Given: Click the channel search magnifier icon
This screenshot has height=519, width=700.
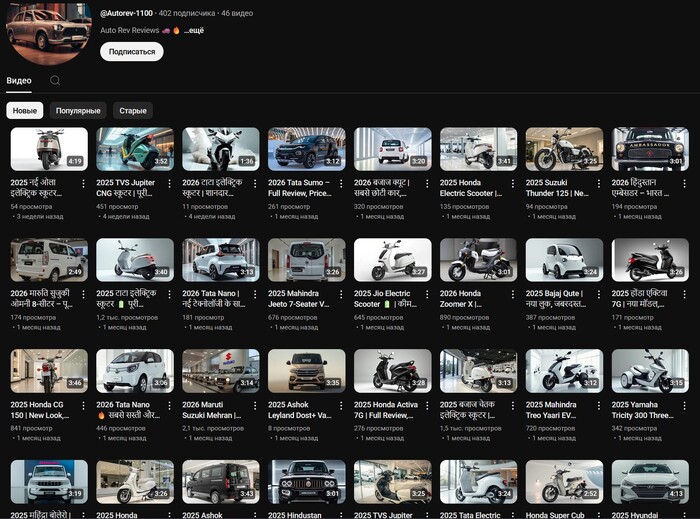Looking at the screenshot, I should [55, 80].
